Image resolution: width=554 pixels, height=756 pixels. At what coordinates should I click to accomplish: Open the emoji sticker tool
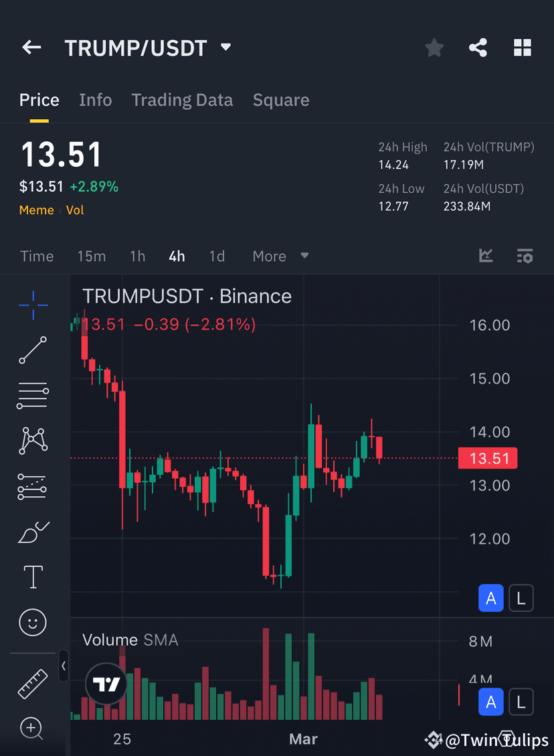click(x=33, y=622)
